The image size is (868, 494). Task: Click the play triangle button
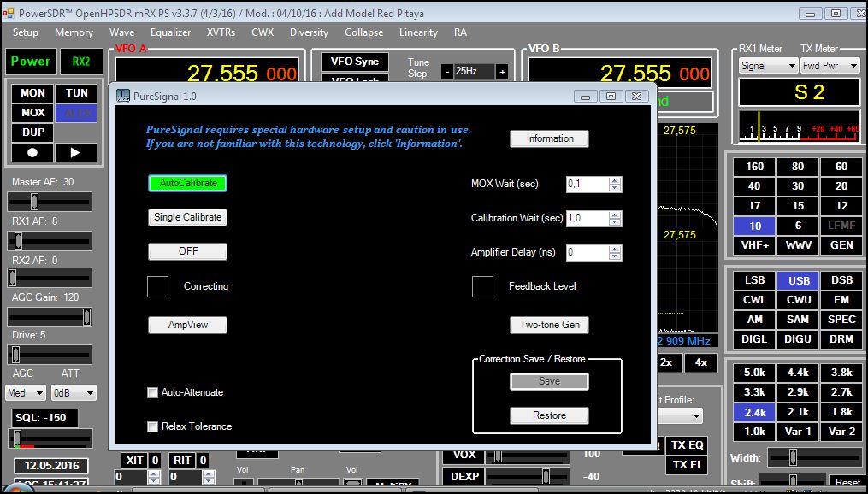(x=76, y=153)
